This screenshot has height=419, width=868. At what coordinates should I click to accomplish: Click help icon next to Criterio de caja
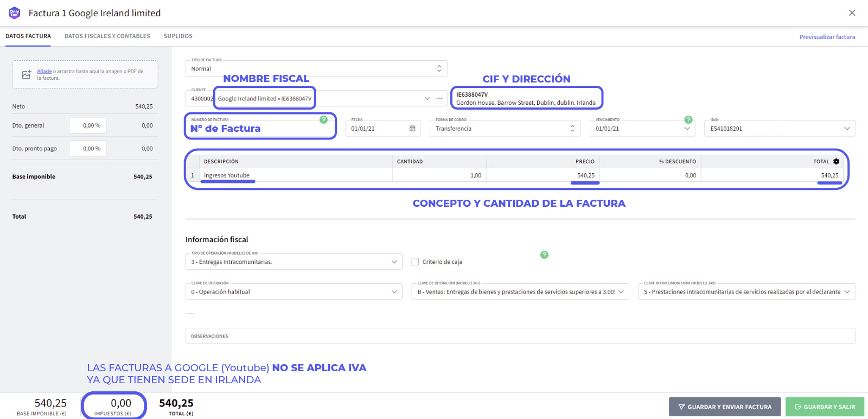[544, 255]
